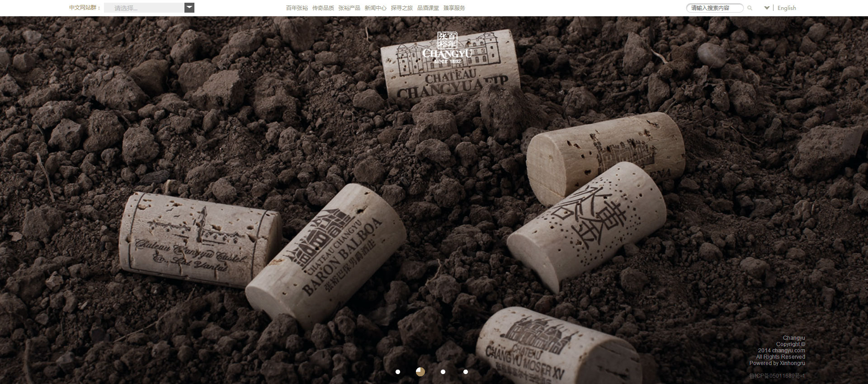The height and width of the screenshot is (384, 868).
Task: Open the 张裕产品 menu
Action: [x=349, y=8]
